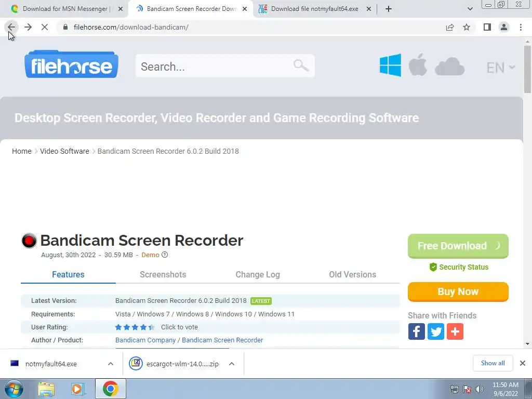Click the Action Center flag tray icon
Viewport: 532px width, 399px height.
(467, 389)
